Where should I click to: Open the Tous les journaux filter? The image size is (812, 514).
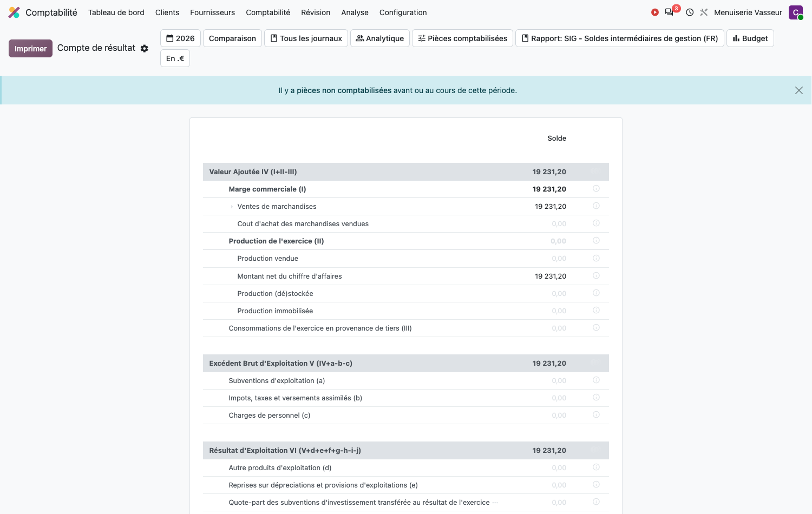coord(306,38)
